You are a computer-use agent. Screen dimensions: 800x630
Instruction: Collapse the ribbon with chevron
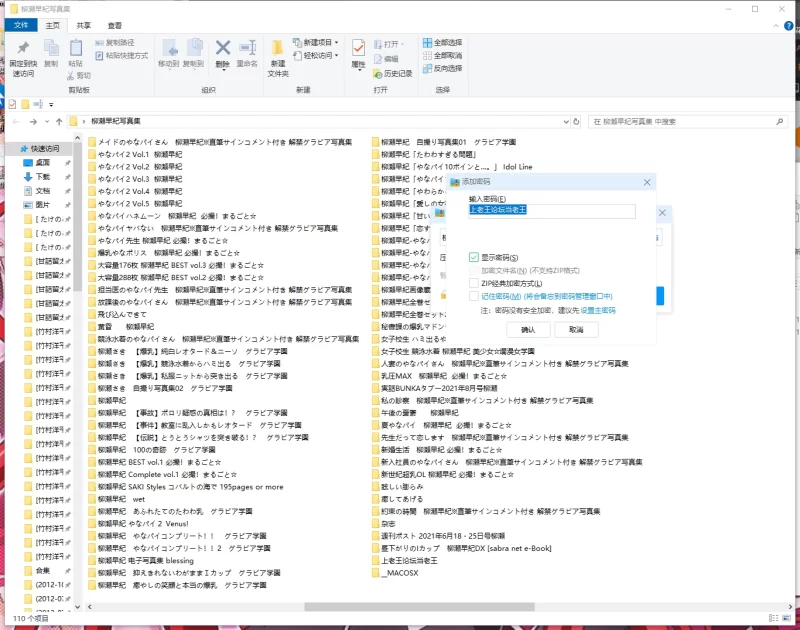(776, 25)
